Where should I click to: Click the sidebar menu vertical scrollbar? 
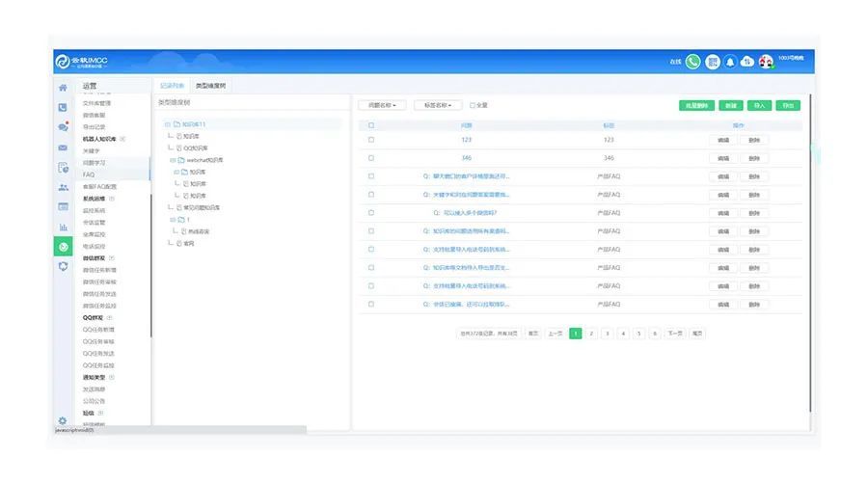coord(150,266)
